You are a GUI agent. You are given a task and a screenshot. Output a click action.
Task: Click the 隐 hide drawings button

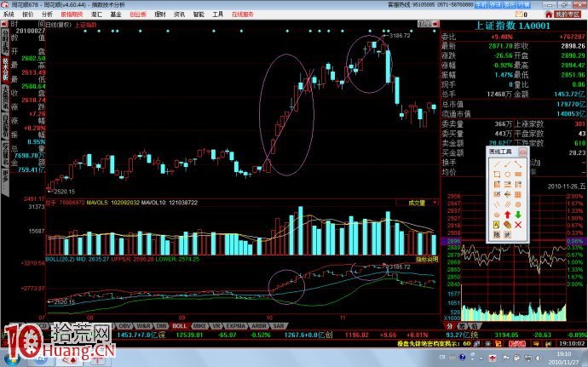coord(497,235)
